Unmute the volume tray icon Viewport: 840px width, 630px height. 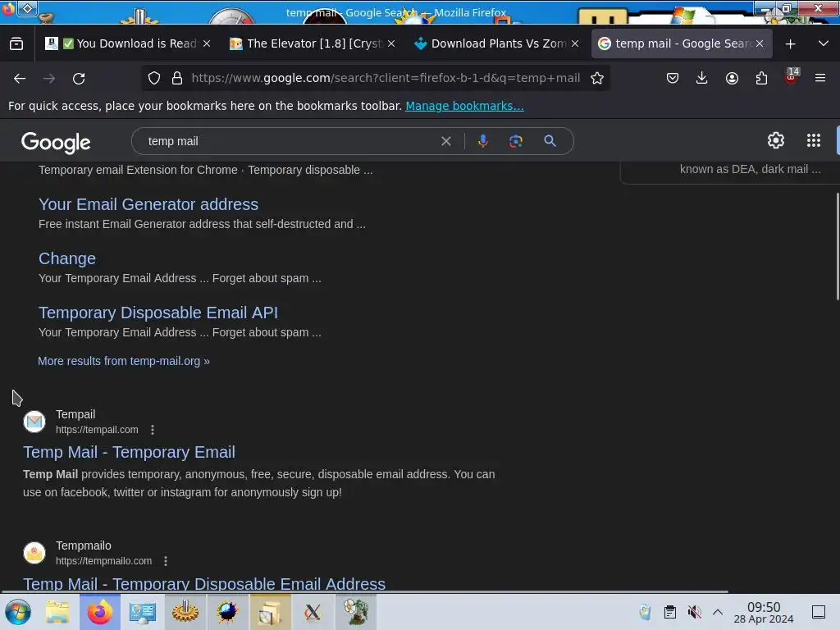click(694, 612)
